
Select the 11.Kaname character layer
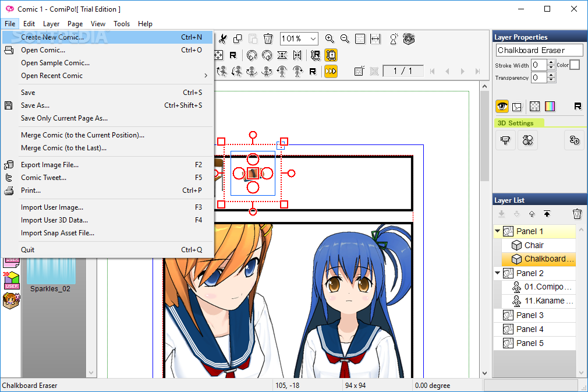(x=539, y=301)
